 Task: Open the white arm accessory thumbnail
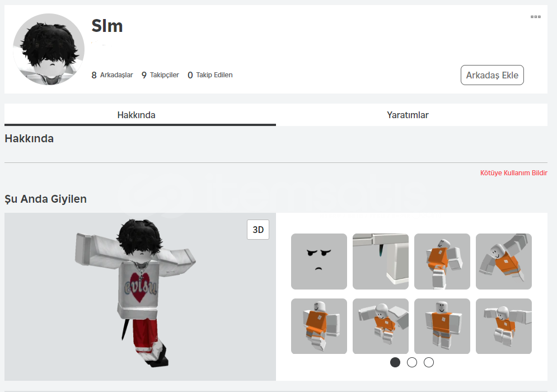click(381, 261)
